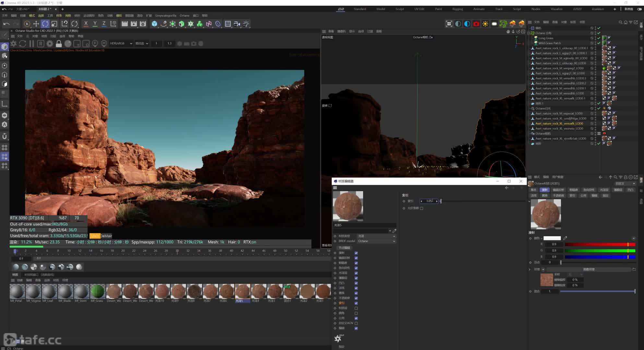Open the 材质类型 material type dropdown
The width and height of the screenshot is (644, 350).
376,236
